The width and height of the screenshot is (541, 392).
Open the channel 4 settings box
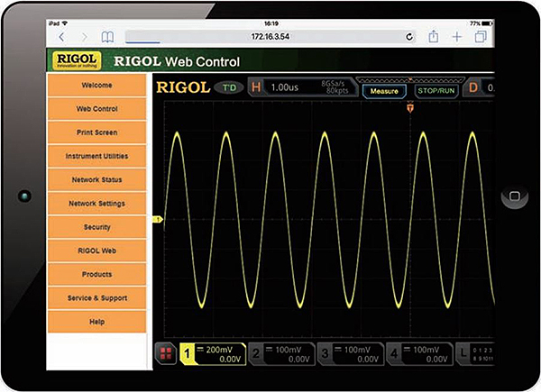(420, 353)
